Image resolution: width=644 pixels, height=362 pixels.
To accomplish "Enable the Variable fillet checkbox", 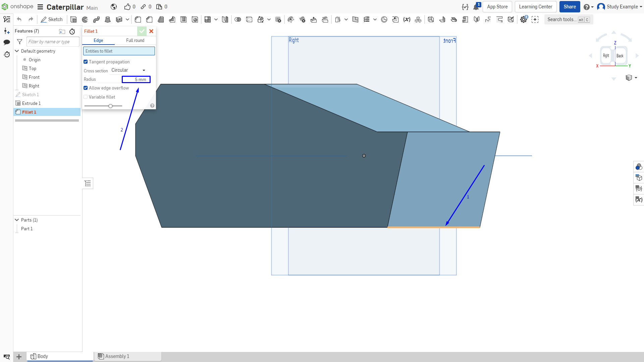I will (86, 97).
